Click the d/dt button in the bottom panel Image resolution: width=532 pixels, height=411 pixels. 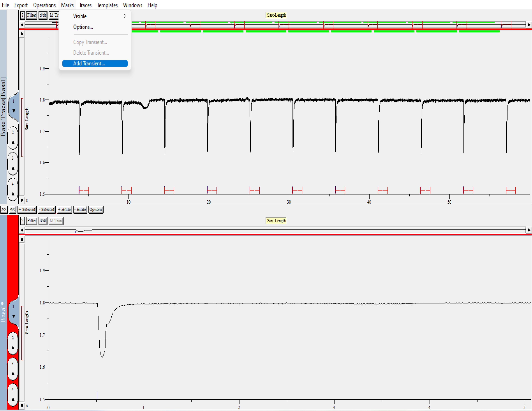pos(43,221)
